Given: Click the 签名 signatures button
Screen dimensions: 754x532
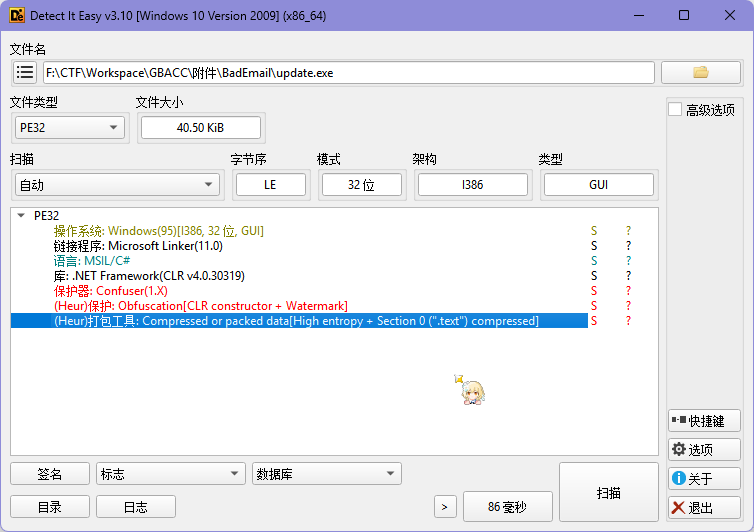Looking at the screenshot, I should coord(50,474).
